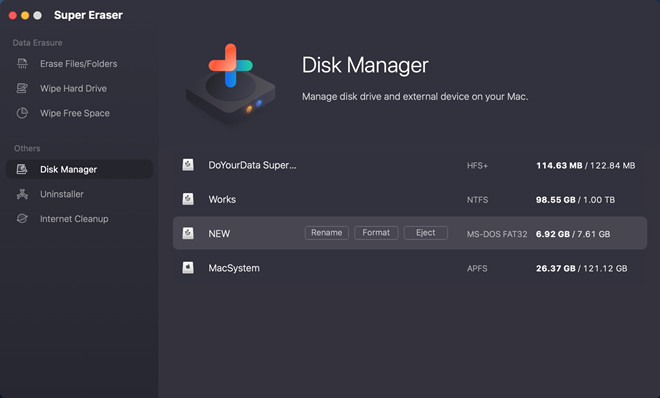660x398 pixels.
Task: Click the Uninstaller sidebar icon
Action: 22,194
